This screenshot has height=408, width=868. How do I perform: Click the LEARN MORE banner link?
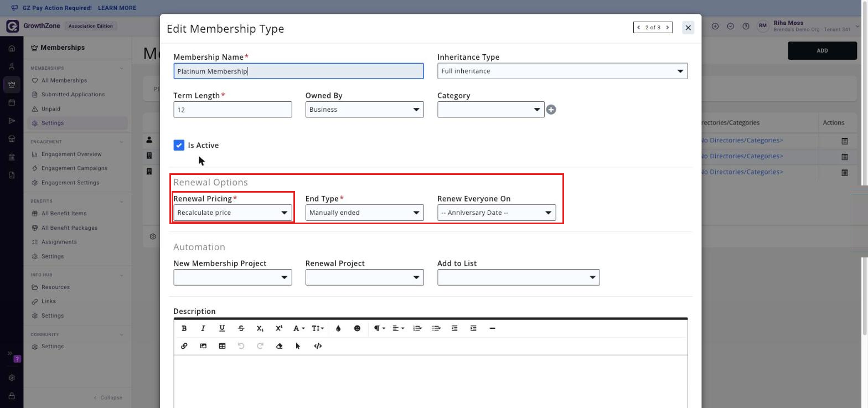[x=117, y=8]
